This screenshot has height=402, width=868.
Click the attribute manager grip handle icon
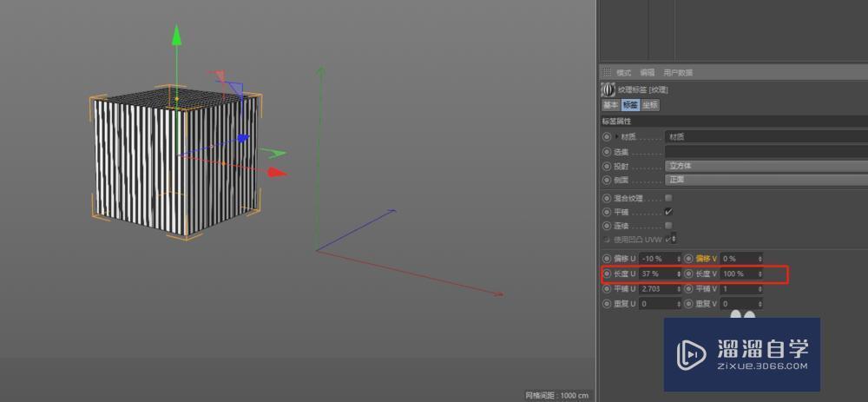pos(607,73)
